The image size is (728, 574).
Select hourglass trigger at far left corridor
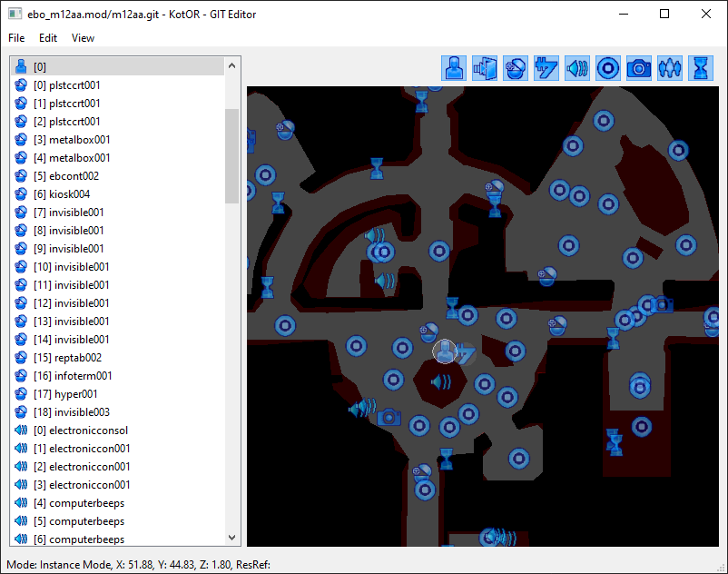pyautogui.click(x=268, y=288)
